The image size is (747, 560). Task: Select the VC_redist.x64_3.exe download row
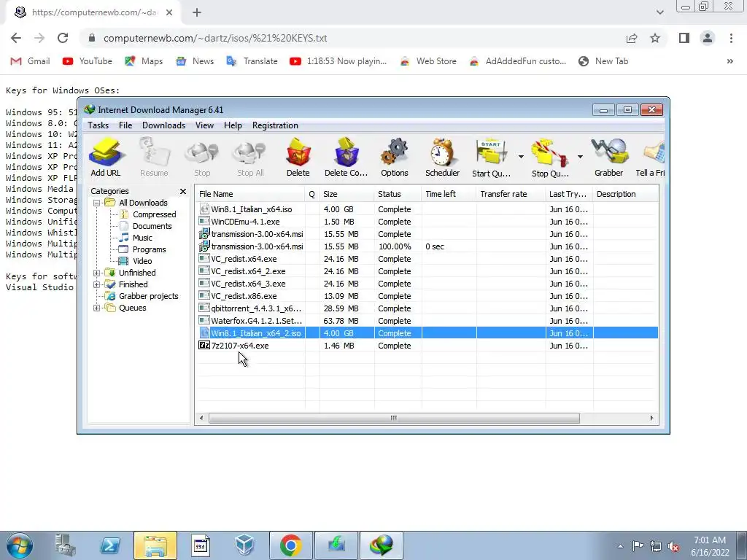pyautogui.click(x=427, y=284)
